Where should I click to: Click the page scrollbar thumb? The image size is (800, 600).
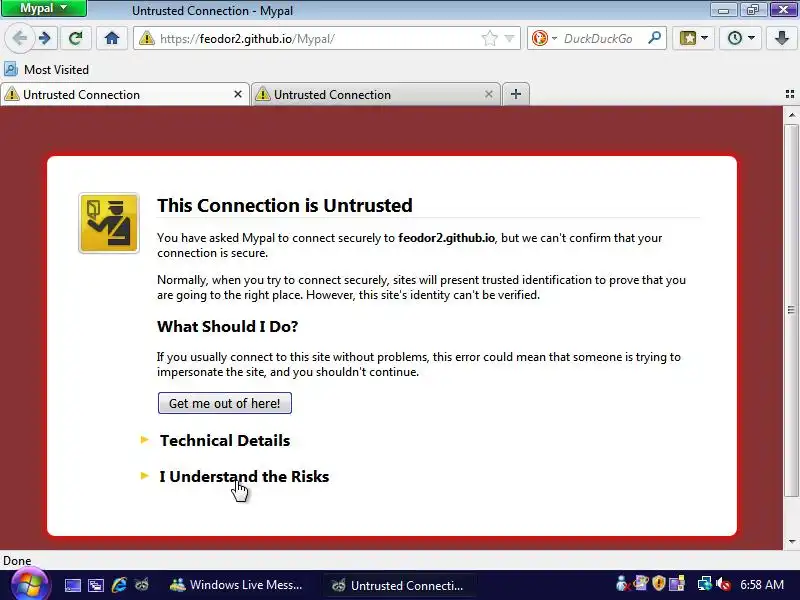(791, 310)
